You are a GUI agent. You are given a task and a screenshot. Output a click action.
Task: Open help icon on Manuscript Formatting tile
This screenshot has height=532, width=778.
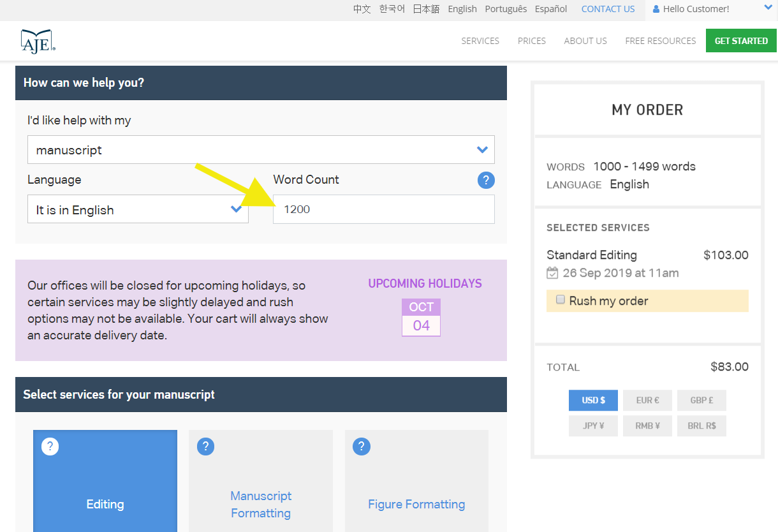tap(205, 447)
